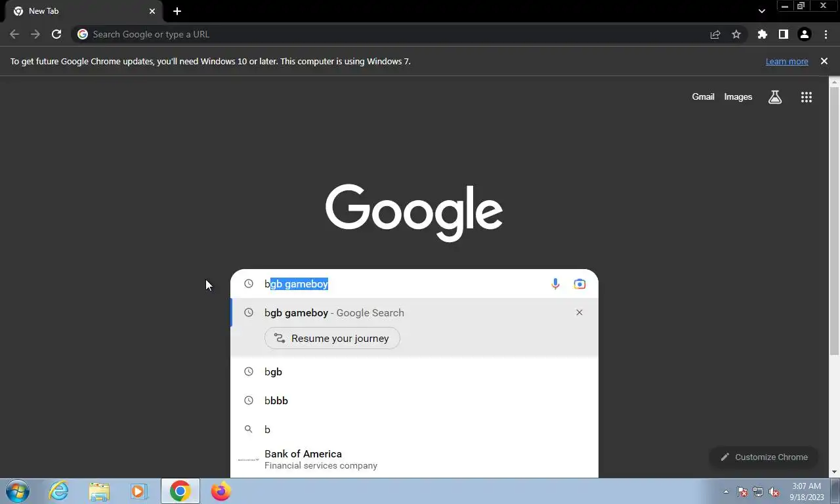This screenshot has height=504, width=840.
Task: Select the Bank of America suggestion
Action: pos(414,459)
